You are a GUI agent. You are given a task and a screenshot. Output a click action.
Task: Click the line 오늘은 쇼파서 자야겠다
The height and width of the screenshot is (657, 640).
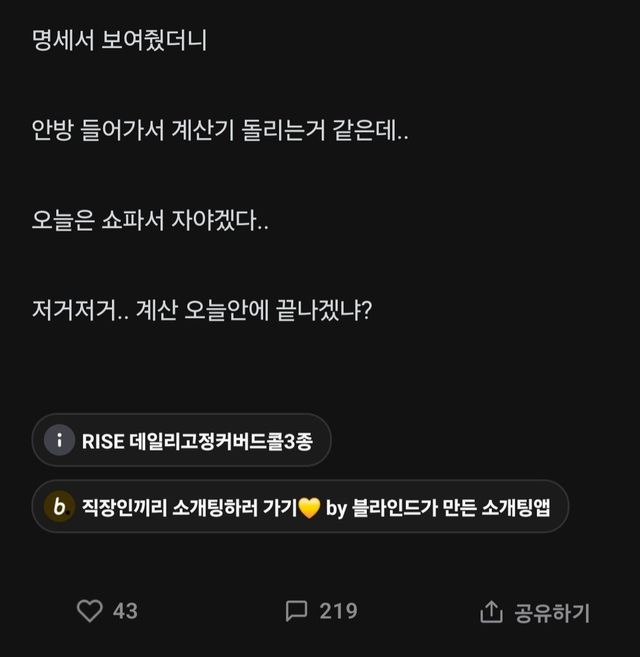coord(150,222)
